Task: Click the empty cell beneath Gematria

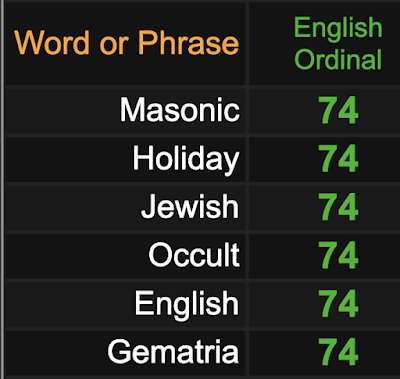Action: 126,377
